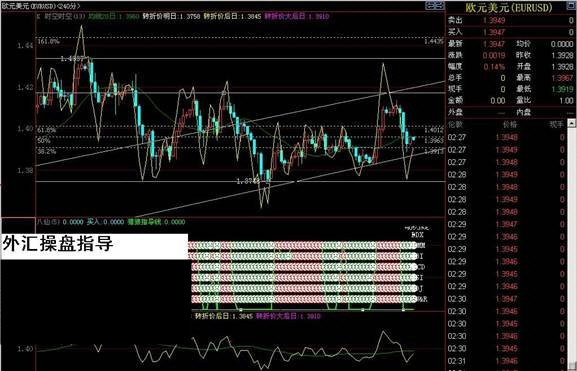Click the 转折价明日:1.3758 indicator label
Image resolution: width=577 pixels, height=371 pixels.
[x=171, y=16]
